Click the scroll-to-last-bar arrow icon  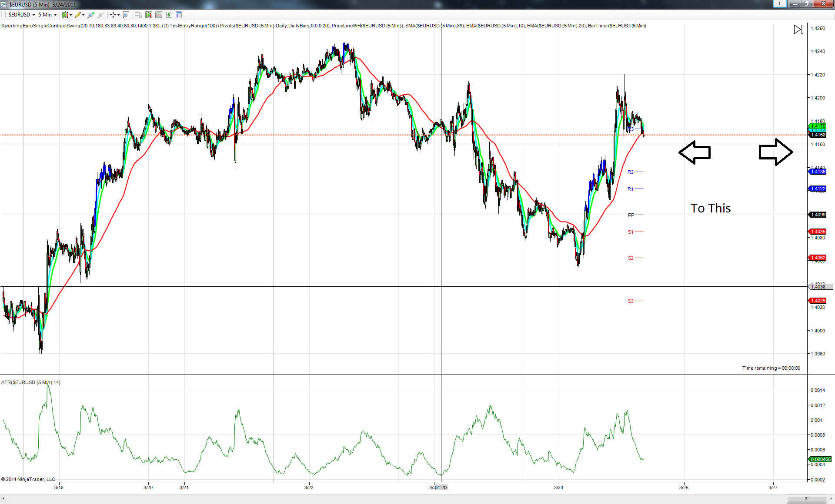pyautogui.click(x=798, y=30)
